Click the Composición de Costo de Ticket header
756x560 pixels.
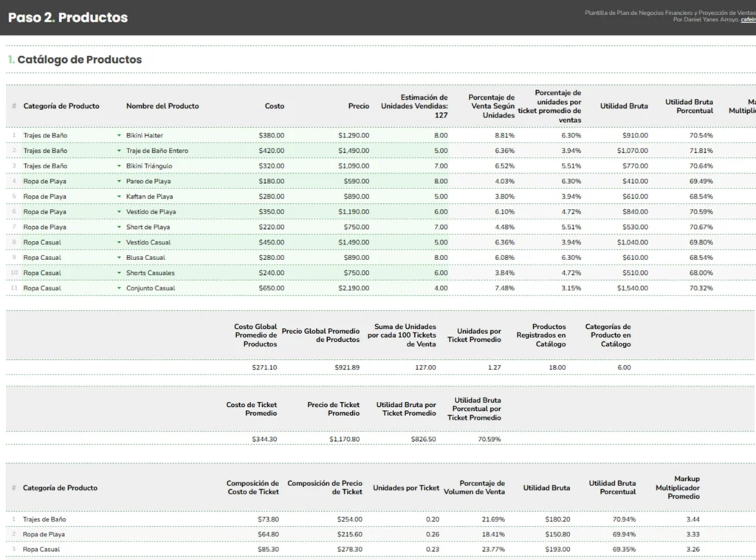pyautogui.click(x=253, y=488)
